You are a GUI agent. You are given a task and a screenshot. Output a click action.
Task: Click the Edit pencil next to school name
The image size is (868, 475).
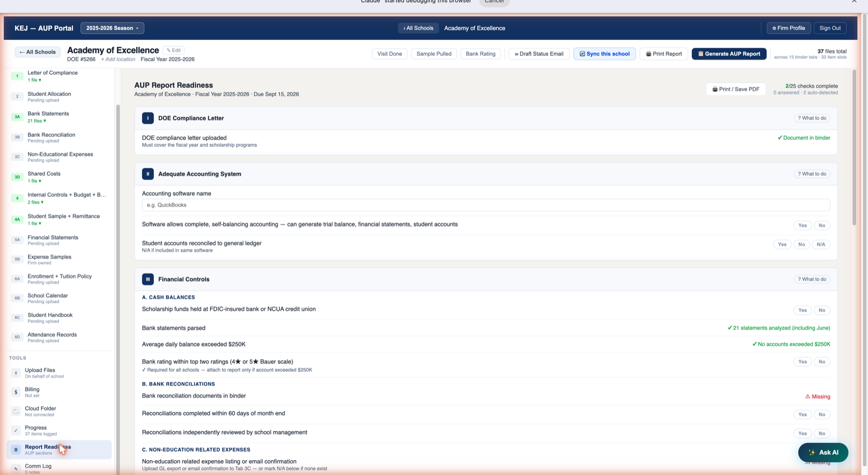174,51
